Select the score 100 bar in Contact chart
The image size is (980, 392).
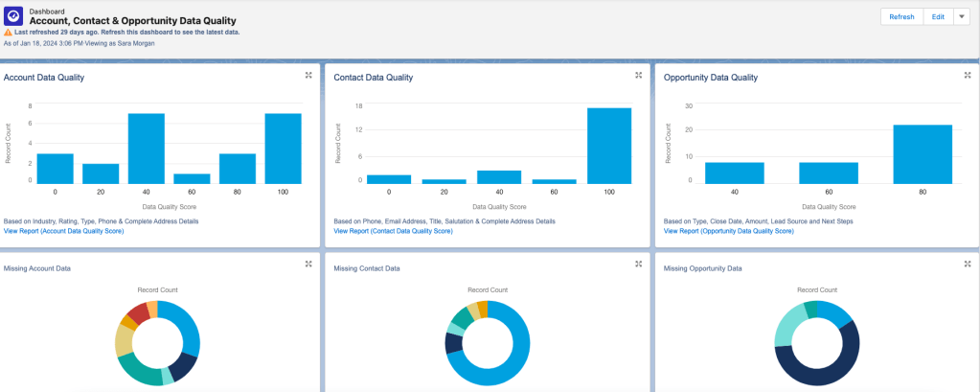609,146
